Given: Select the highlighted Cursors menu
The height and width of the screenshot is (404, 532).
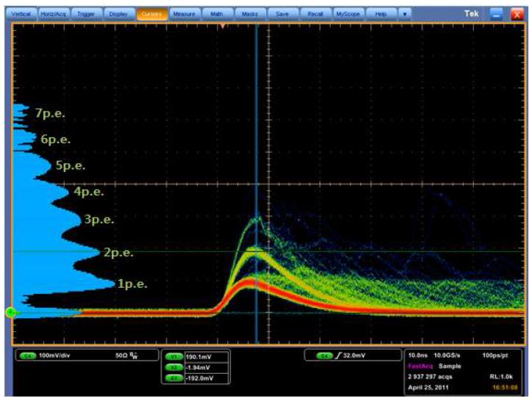Looking at the screenshot, I should click(x=150, y=14).
